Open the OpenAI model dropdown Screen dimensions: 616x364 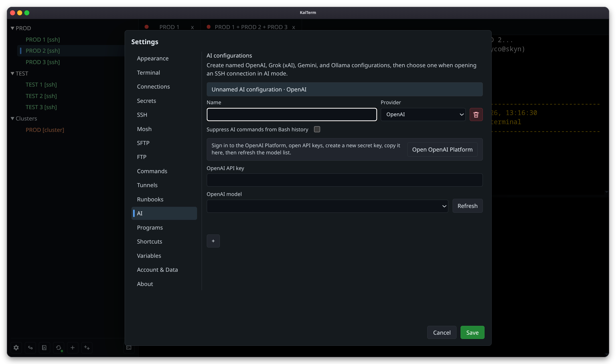click(x=327, y=206)
